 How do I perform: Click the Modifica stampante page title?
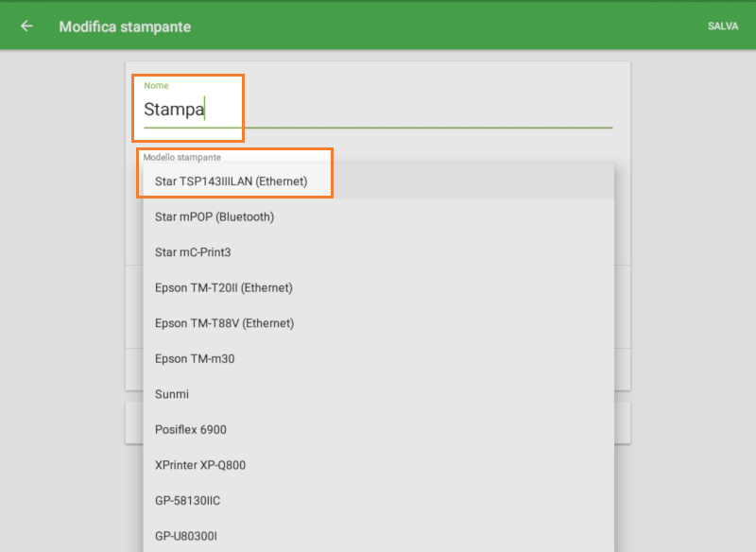[x=125, y=26]
